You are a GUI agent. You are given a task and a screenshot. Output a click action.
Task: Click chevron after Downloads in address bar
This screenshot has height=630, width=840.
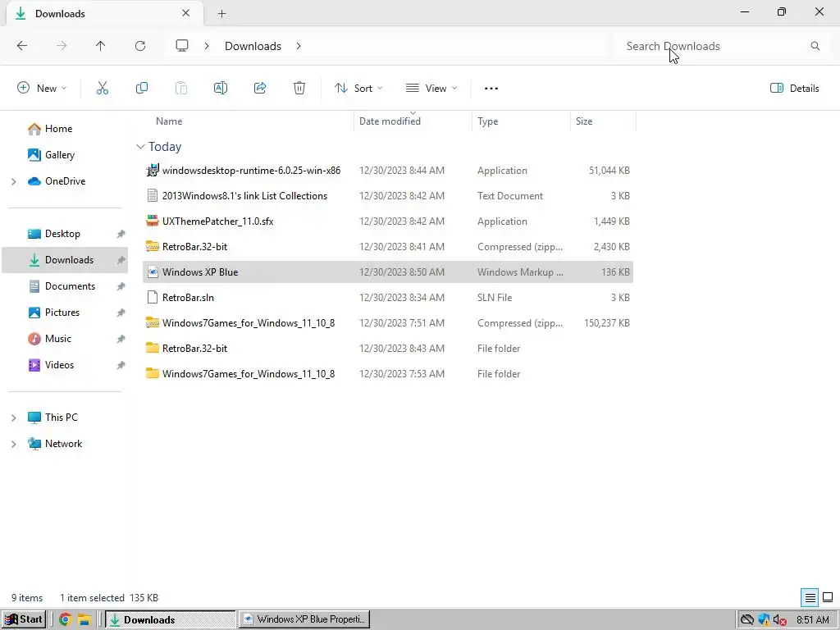point(299,46)
